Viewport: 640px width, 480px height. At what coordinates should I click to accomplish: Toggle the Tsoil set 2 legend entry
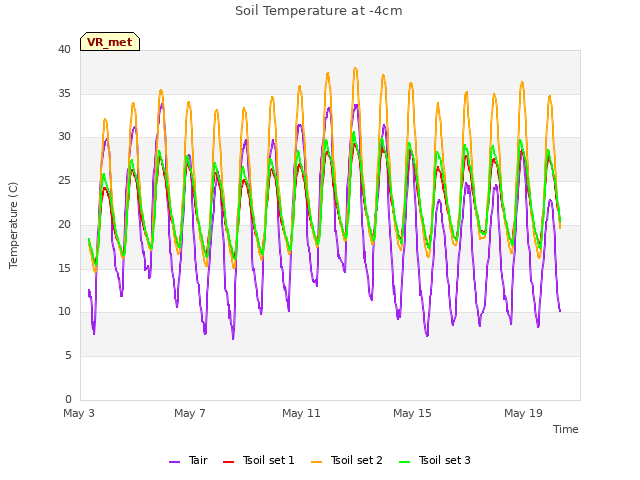[347, 460]
